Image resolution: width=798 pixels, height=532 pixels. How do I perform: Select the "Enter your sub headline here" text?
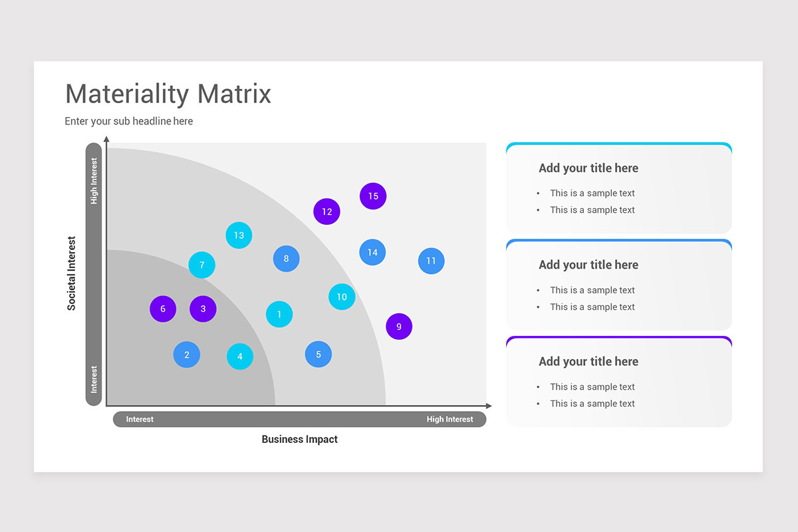[x=129, y=121]
